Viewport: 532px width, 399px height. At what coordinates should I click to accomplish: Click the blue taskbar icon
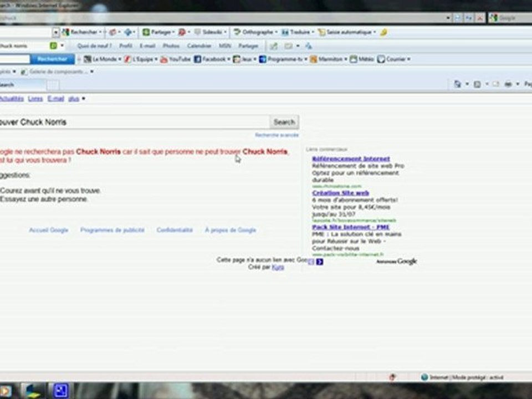(x=60, y=391)
